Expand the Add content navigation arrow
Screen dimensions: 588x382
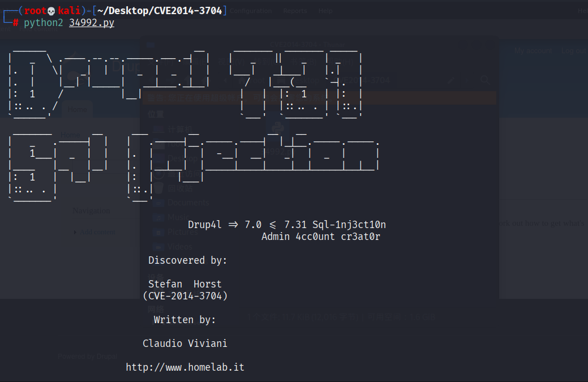(75, 233)
